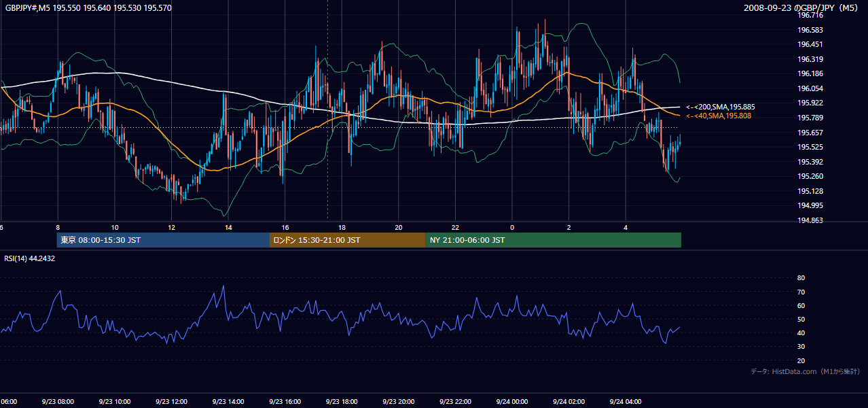
Task: Click the 9/23 16:00 time axis label
Action: (285, 402)
